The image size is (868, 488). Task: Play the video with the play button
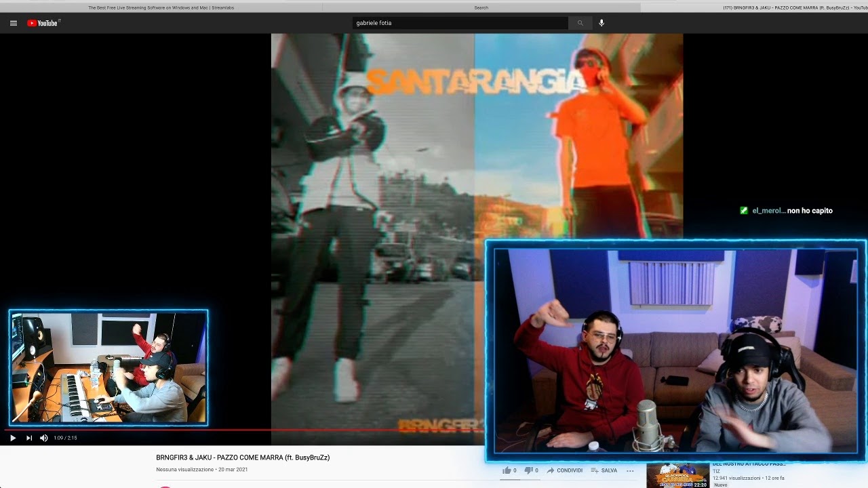(13, 438)
